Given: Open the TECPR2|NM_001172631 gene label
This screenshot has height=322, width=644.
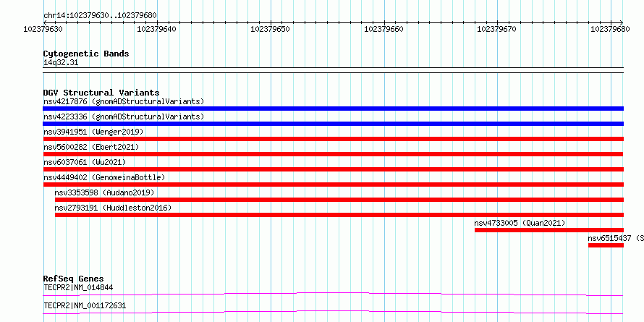Looking at the screenshot, I should tap(85, 305).
